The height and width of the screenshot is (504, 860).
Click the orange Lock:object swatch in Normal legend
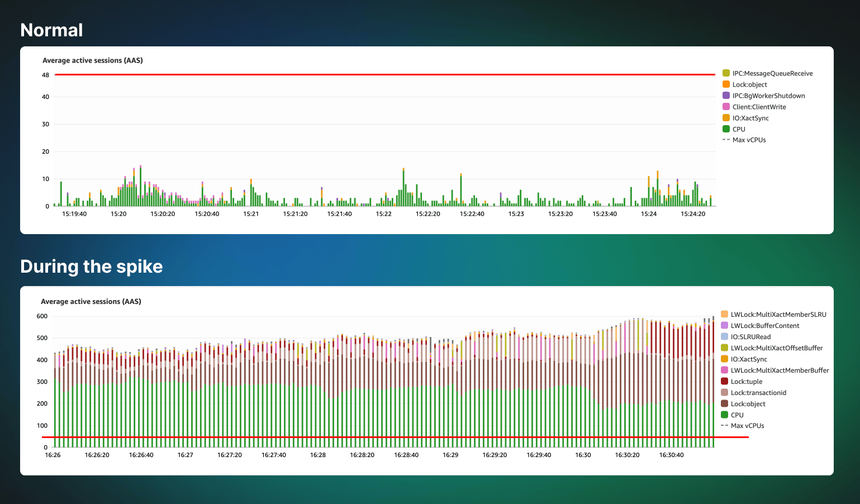click(726, 84)
